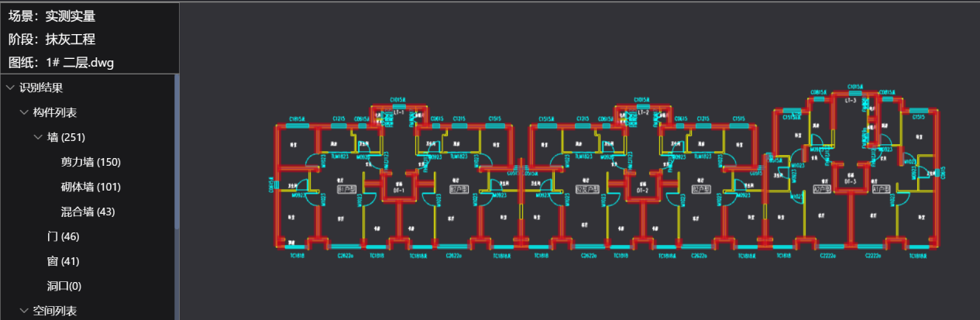Image resolution: width=980 pixels, height=320 pixels.
Task: Select the 砌体墙 (101) entry
Action: tap(91, 187)
